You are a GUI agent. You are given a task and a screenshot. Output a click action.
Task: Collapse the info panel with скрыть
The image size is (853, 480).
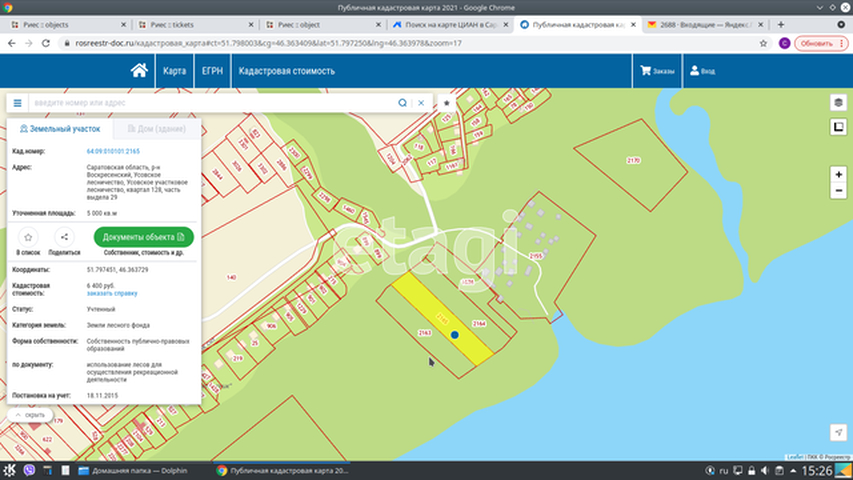(x=29, y=414)
